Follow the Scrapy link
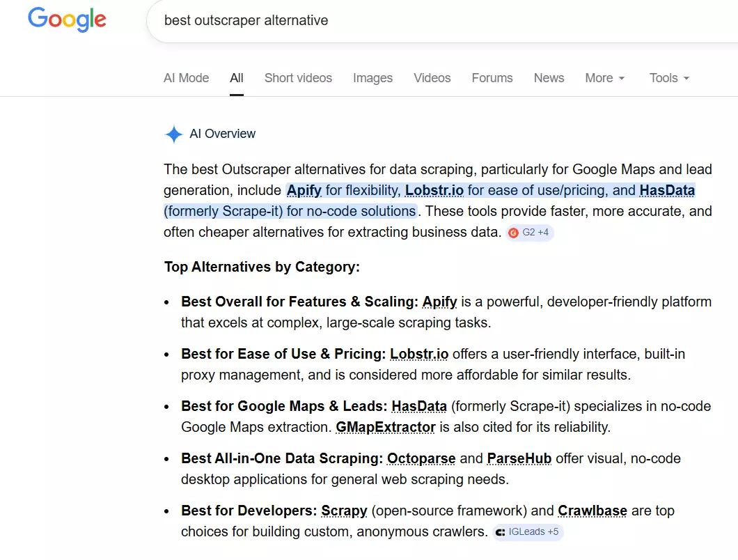 pyautogui.click(x=344, y=511)
